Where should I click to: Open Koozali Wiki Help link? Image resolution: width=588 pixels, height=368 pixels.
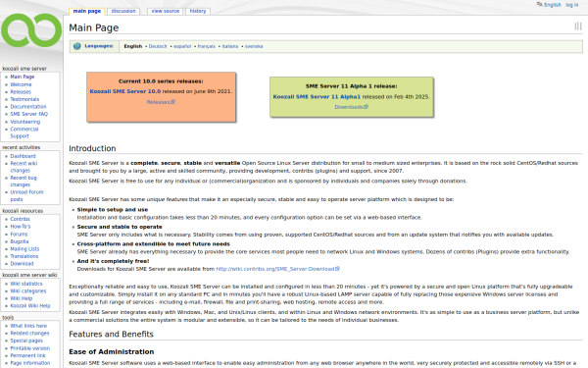(x=30, y=305)
